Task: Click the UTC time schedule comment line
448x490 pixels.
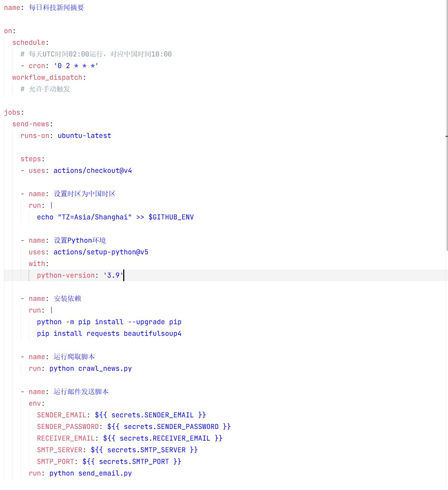Action: [x=96, y=54]
